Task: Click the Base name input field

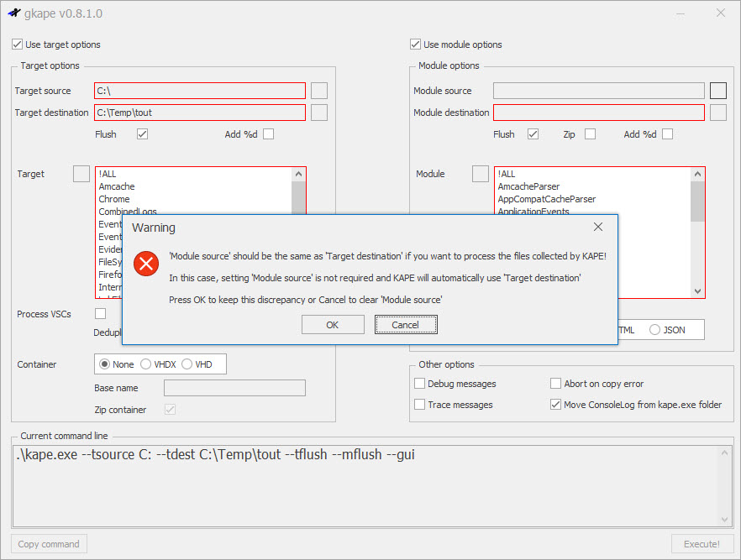Action: (235, 388)
